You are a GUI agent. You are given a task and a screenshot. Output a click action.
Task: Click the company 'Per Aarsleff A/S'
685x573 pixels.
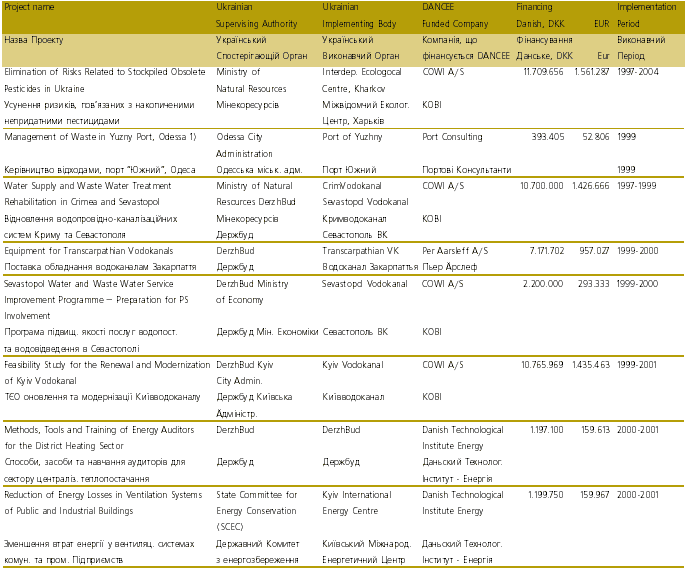(x=455, y=251)
